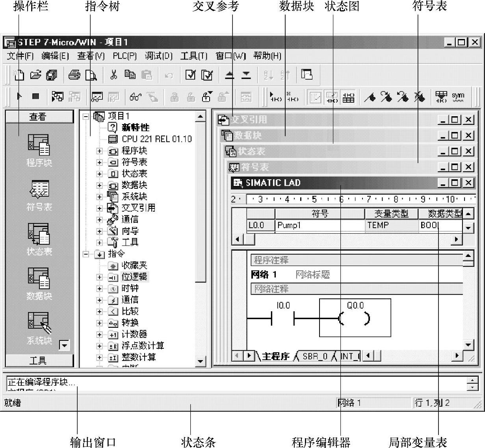
Task: Expand the 数据块 tree node
Action: [x=99, y=185]
